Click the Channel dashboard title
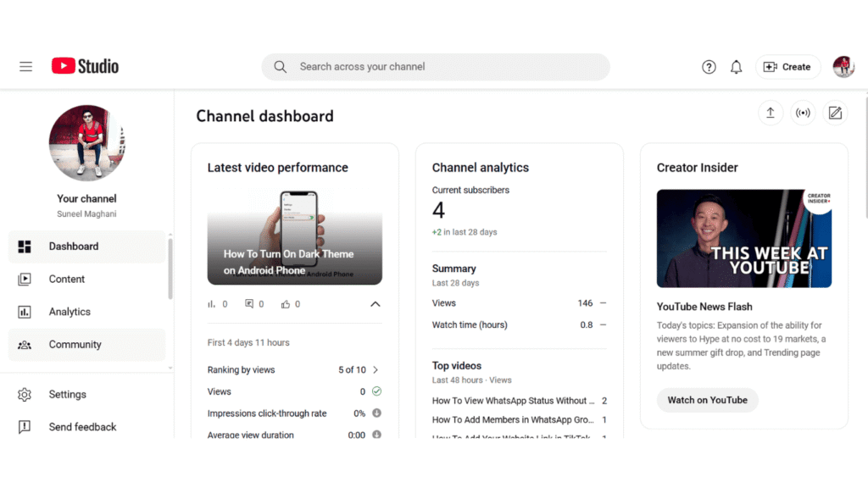Screen dimensions: 868x488 pyautogui.click(x=264, y=116)
